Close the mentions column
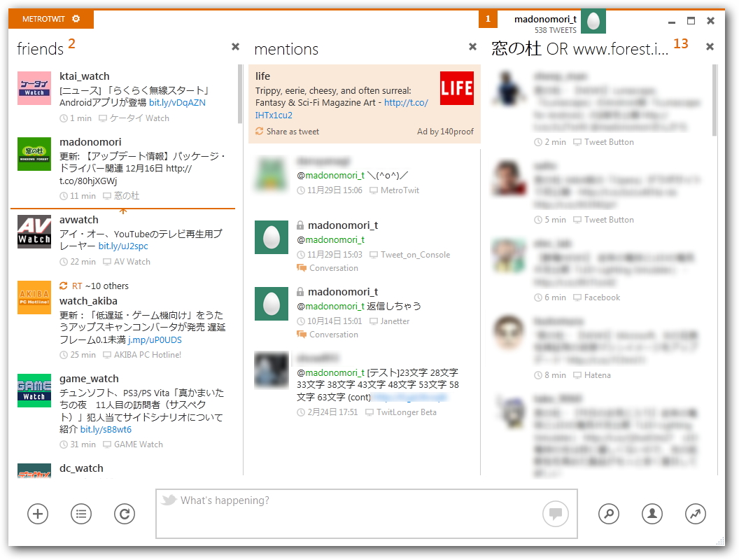739x560 pixels. tap(472, 47)
